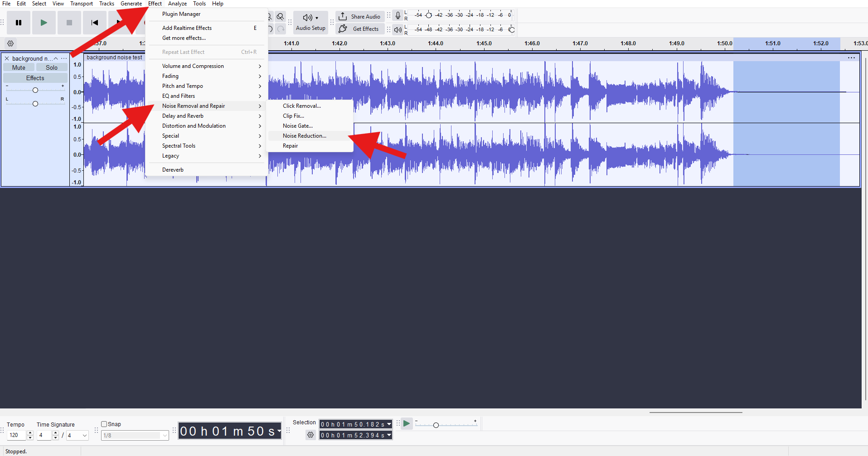
Task: Open the track Effects panel
Action: coord(35,77)
